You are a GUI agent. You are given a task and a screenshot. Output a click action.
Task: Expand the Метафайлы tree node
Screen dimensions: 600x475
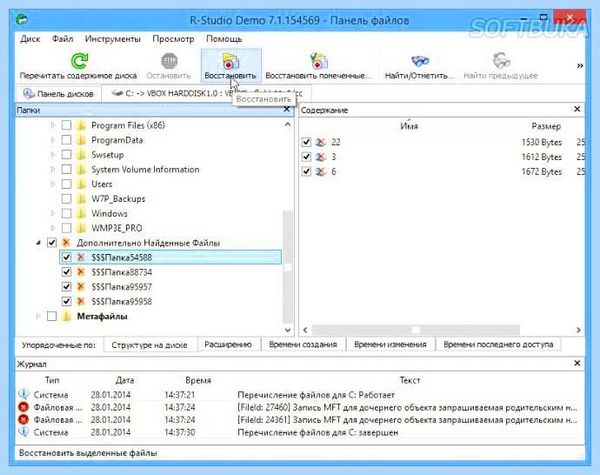[38, 316]
